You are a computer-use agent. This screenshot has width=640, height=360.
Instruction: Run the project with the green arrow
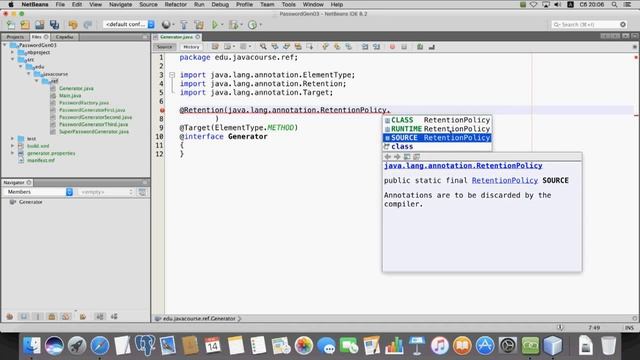coord(215,24)
